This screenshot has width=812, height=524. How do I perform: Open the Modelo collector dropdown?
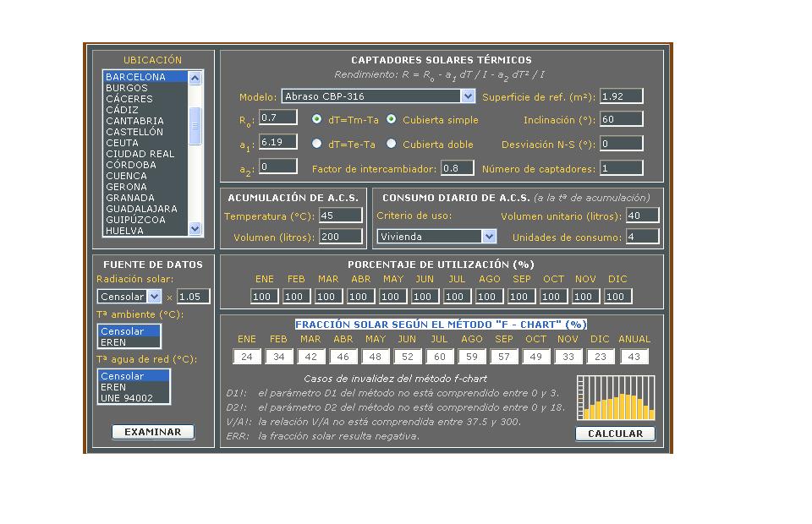click(x=378, y=96)
